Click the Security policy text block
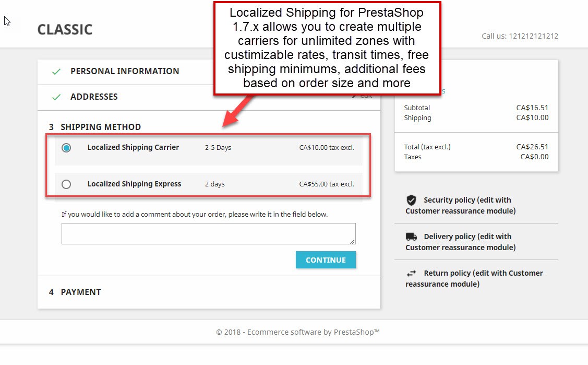Viewport: 588px width, 365px height. [461, 205]
